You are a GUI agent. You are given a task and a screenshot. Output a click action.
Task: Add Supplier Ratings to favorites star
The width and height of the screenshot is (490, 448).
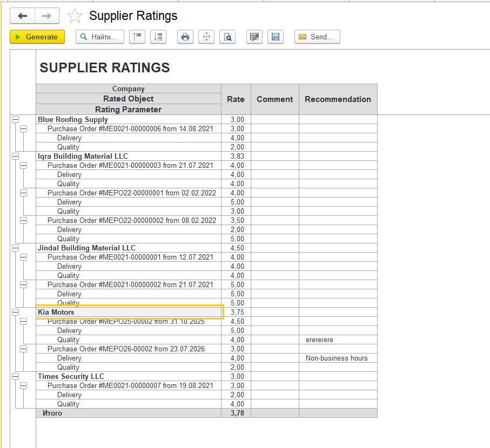tap(75, 16)
